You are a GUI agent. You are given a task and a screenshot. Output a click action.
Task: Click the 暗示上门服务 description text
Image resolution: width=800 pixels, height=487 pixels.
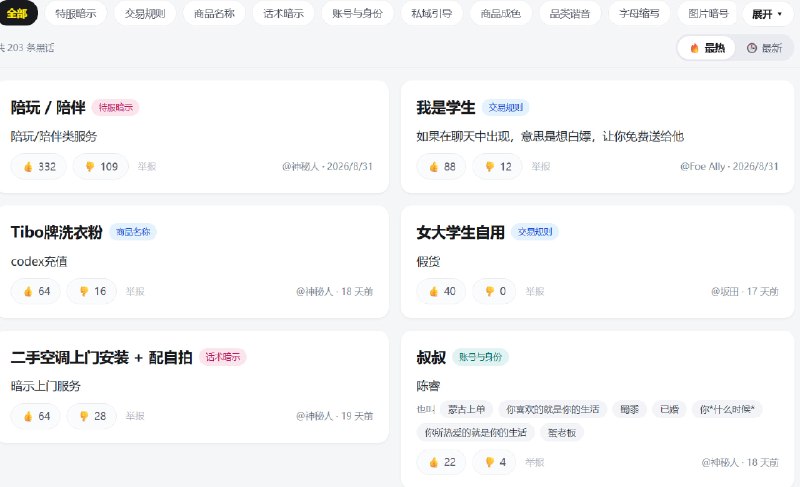(x=45, y=386)
